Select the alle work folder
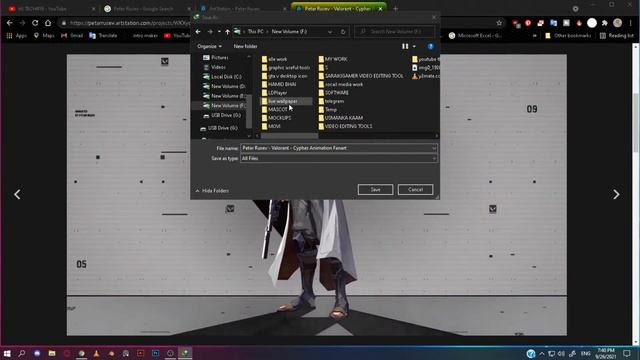 pos(274,59)
